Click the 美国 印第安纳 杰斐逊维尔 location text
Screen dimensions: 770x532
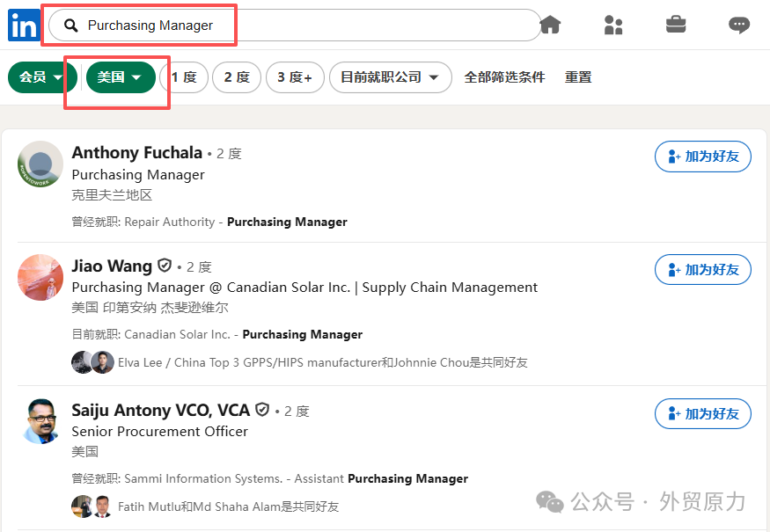coord(150,308)
